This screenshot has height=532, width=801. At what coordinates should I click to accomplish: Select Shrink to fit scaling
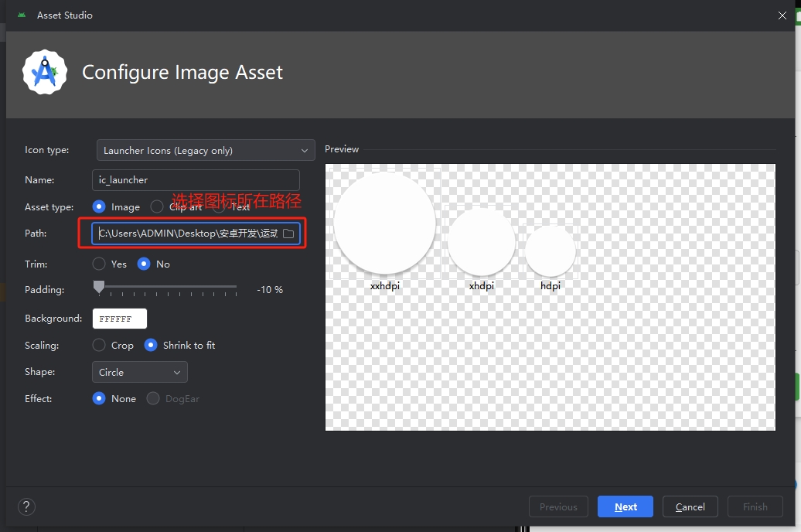click(151, 345)
